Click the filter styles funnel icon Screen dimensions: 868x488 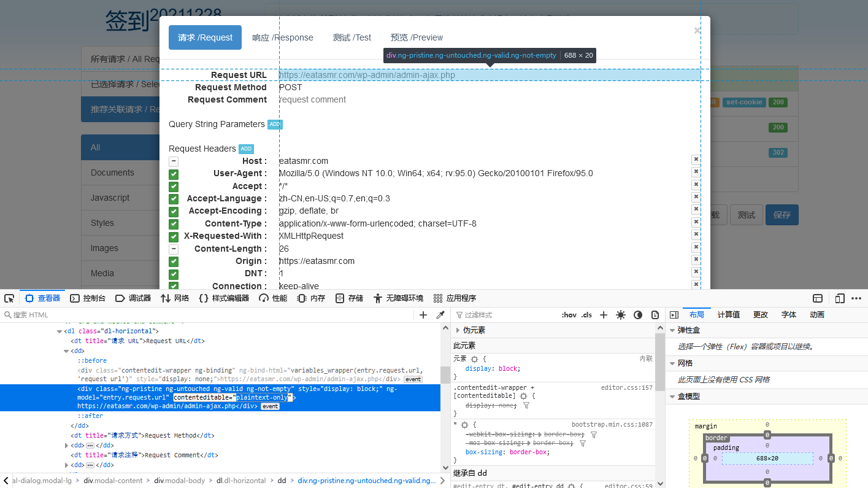coord(458,314)
